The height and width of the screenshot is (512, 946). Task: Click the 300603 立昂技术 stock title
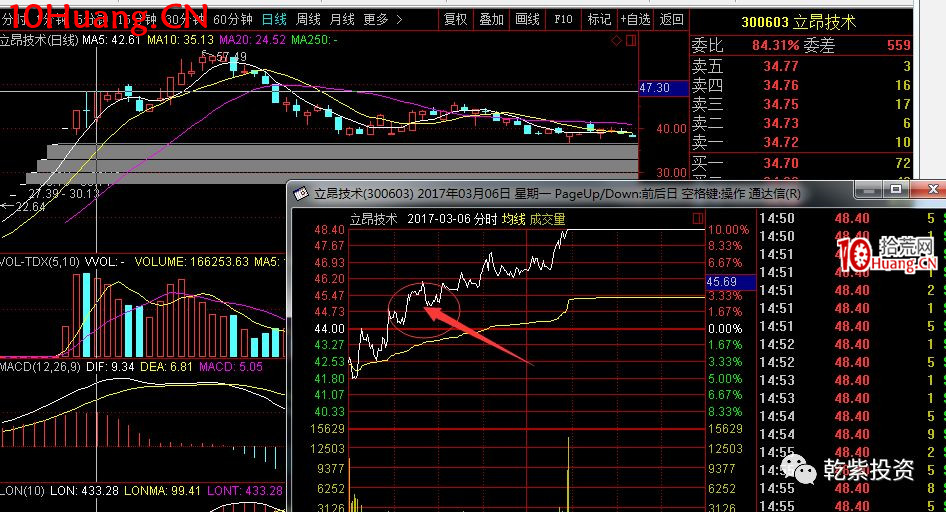(x=798, y=22)
